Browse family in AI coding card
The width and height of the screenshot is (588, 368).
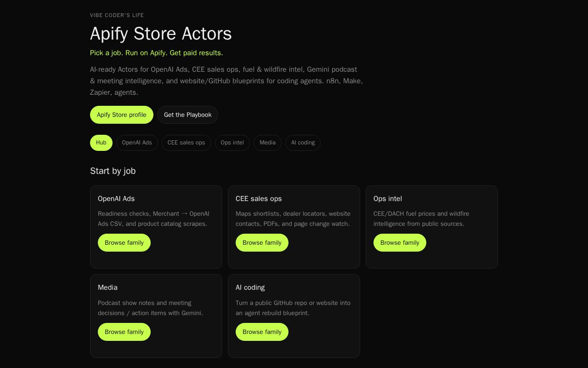262,332
